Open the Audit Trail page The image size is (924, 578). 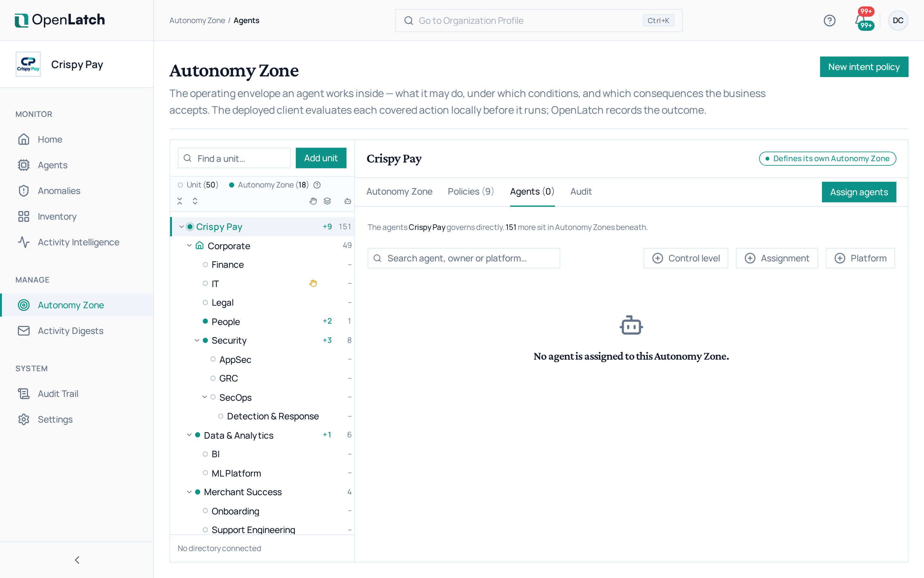point(77,394)
